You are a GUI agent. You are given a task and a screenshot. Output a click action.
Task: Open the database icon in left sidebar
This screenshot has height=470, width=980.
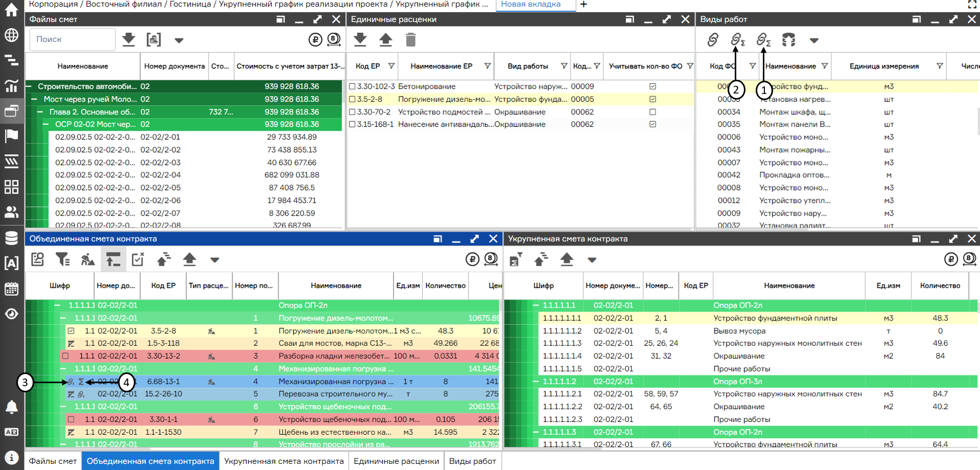point(11,238)
